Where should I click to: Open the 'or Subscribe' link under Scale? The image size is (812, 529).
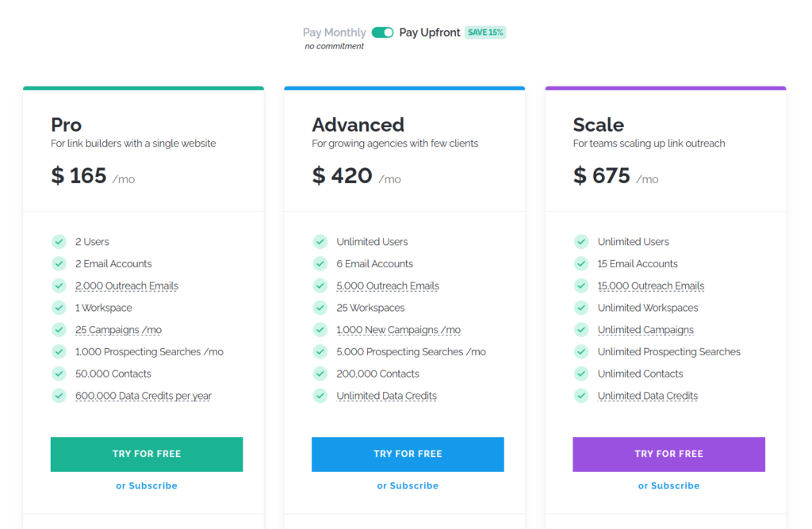click(668, 485)
